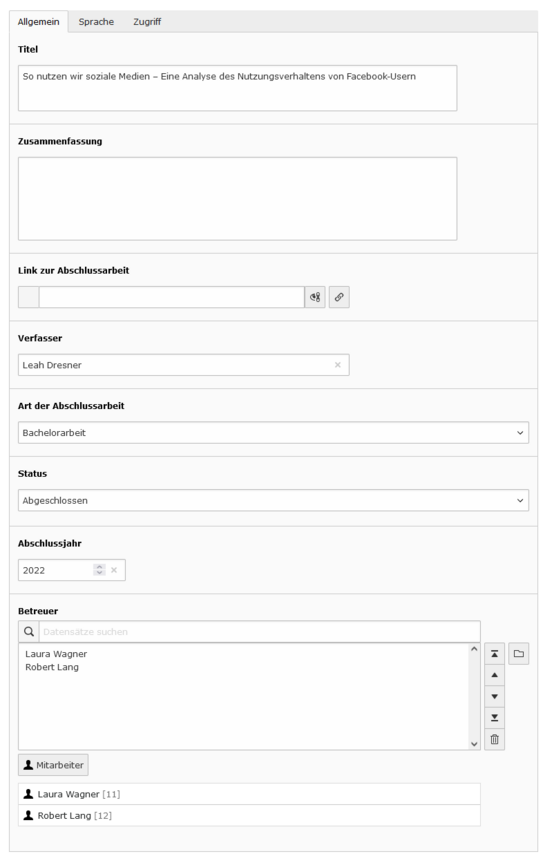Image resolution: width=543 pixels, height=854 pixels.
Task: Click the Mitarbeiter button
Action: pyautogui.click(x=53, y=765)
